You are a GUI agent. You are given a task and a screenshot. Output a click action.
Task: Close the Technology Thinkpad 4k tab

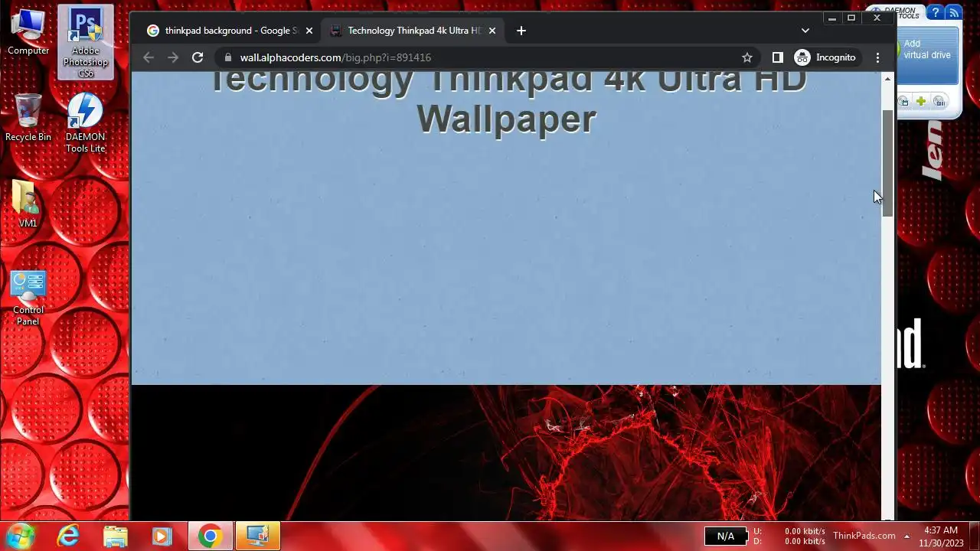[x=492, y=31]
